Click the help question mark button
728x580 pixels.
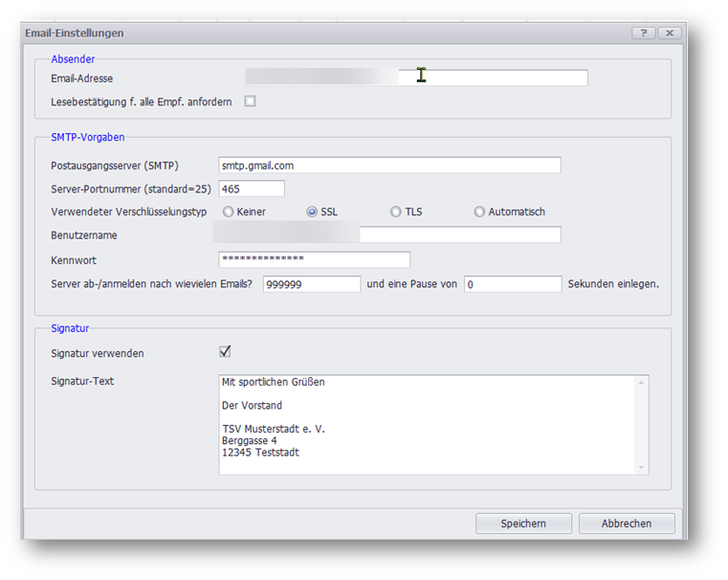pos(644,33)
